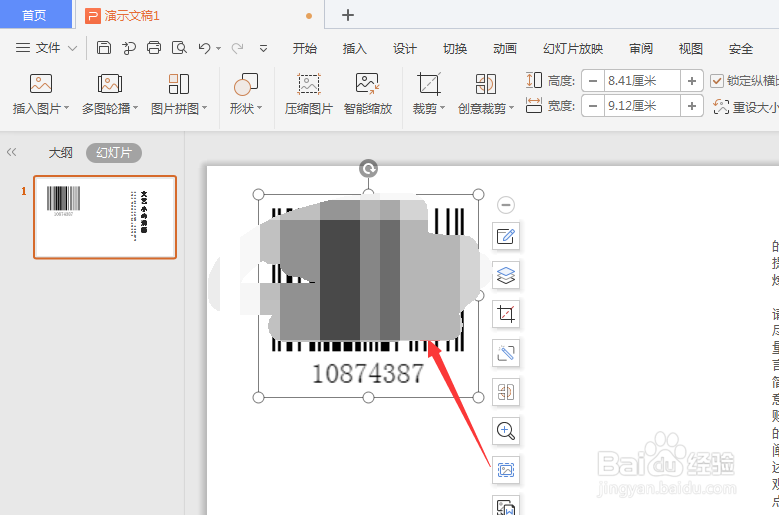Select the 动画 ribbon tab
779x515 pixels.
tap(505, 48)
